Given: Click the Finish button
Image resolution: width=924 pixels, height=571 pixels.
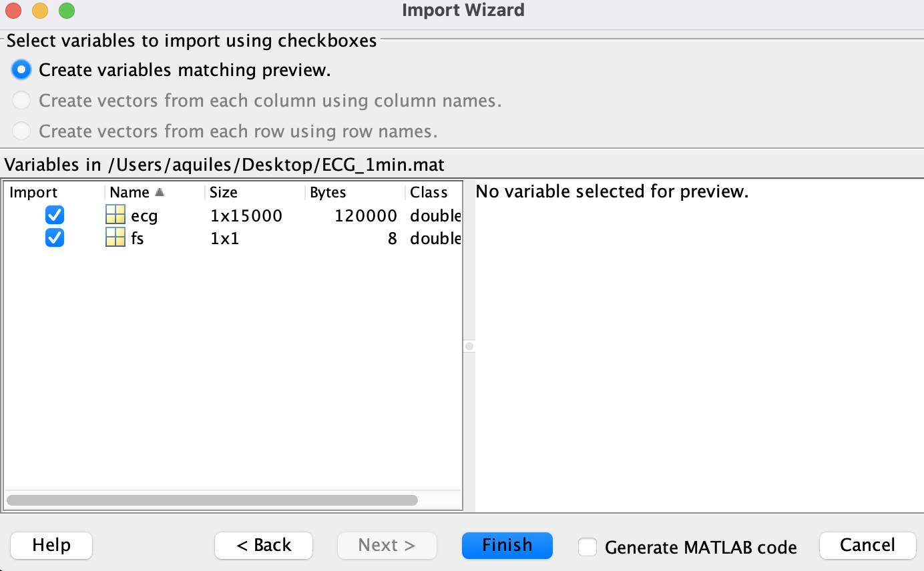Looking at the screenshot, I should click(x=507, y=545).
